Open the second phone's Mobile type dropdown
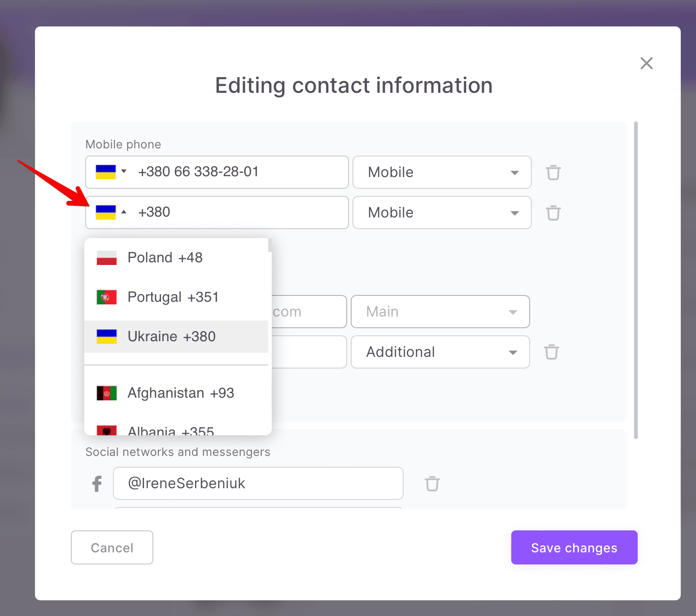The width and height of the screenshot is (696, 616). click(442, 213)
